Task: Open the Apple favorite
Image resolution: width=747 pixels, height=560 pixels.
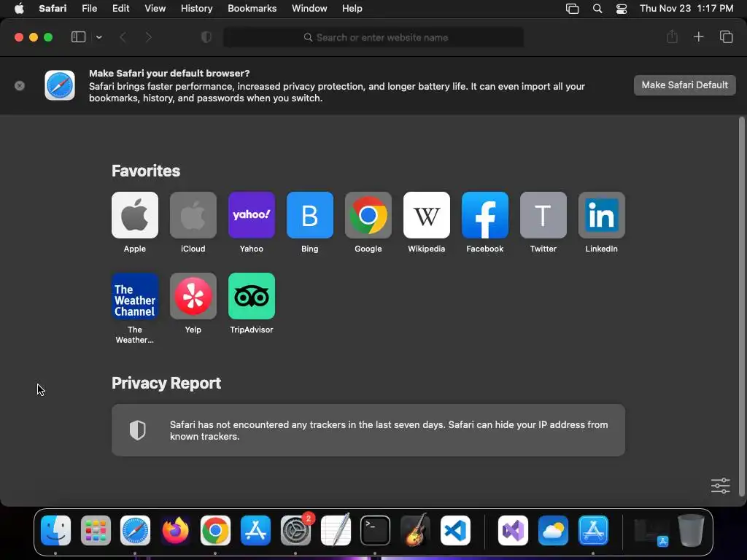Action: (x=135, y=215)
